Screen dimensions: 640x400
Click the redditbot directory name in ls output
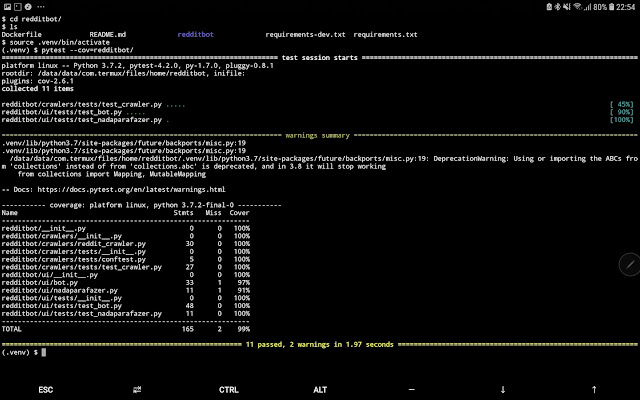tap(196, 34)
